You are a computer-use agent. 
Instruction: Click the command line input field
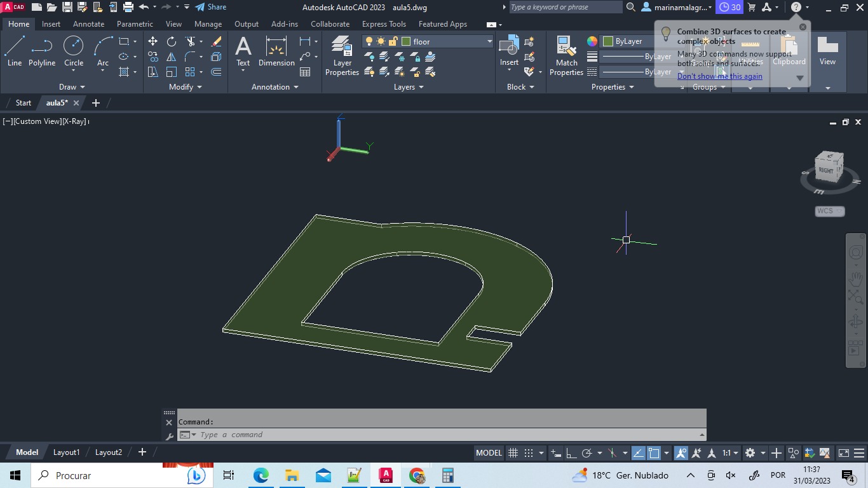point(442,435)
